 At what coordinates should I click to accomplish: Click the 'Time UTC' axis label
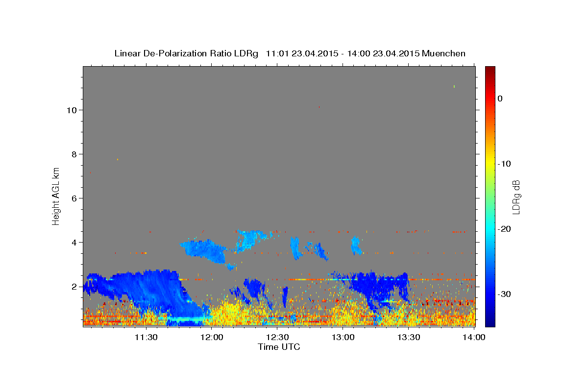coord(279,347)
